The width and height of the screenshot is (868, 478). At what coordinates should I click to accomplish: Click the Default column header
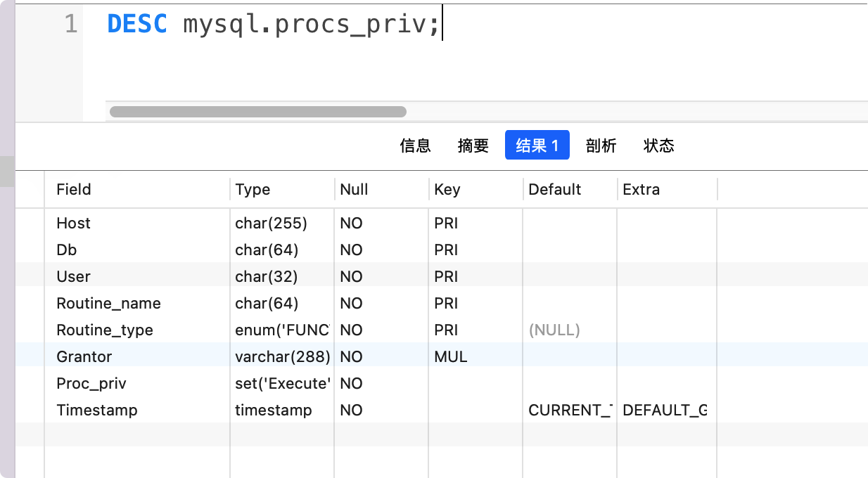click(x=554, y=189)
